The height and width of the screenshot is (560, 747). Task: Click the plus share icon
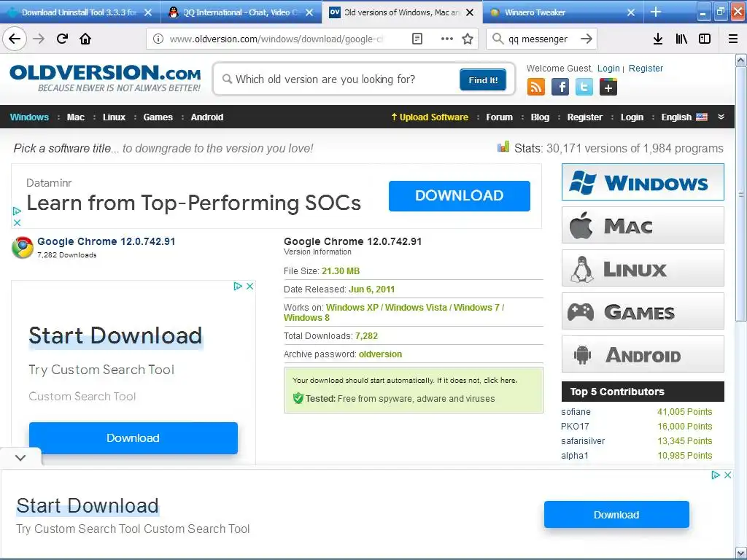click(608, 87)
